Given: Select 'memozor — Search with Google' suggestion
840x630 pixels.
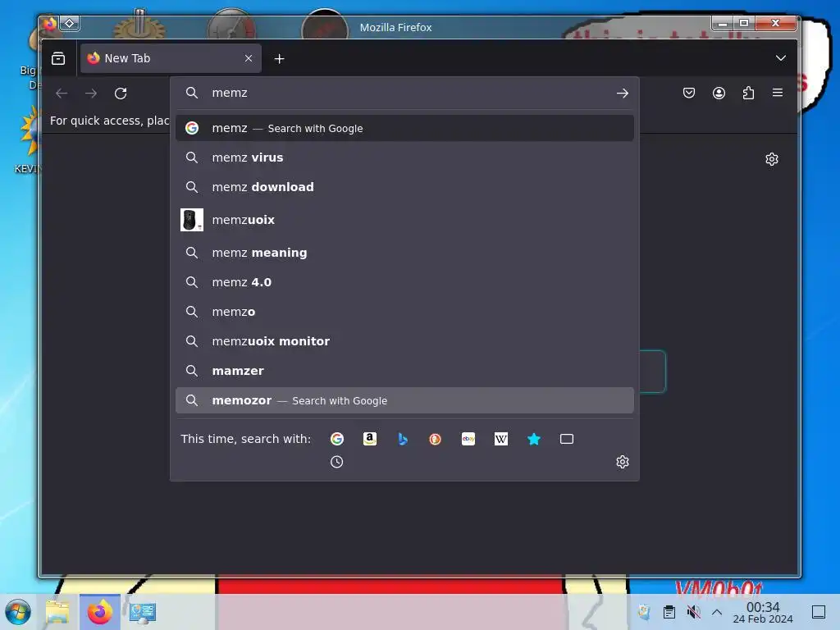Looking at the screenshot, I should (404, 400).
